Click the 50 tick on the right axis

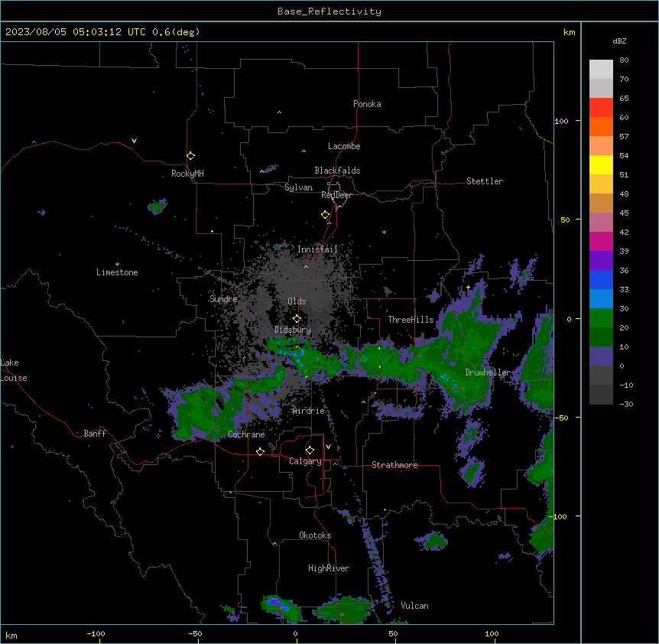tap(565, 220)
